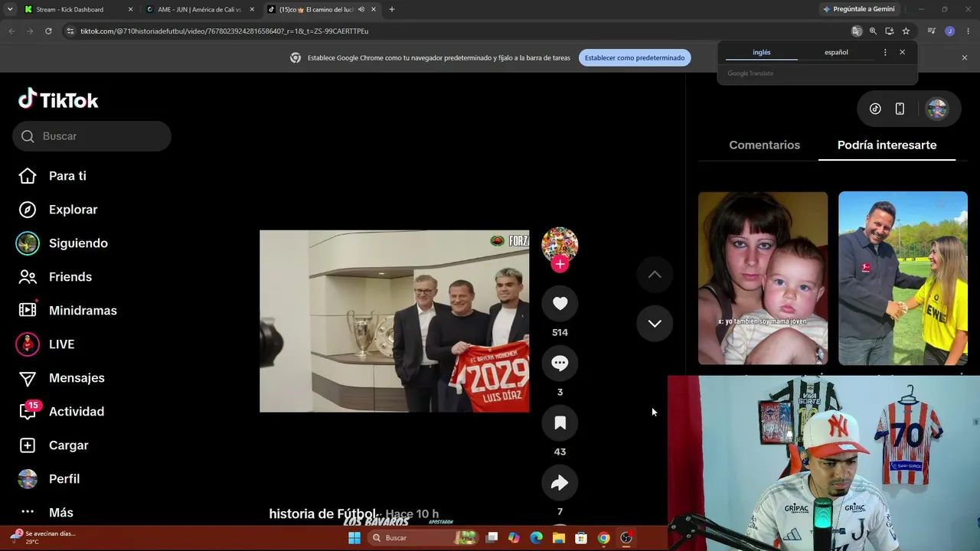Screen dimensions: 980x551
Task: Close the Kick Dashboard browser tab
Action: coord(130,9)
